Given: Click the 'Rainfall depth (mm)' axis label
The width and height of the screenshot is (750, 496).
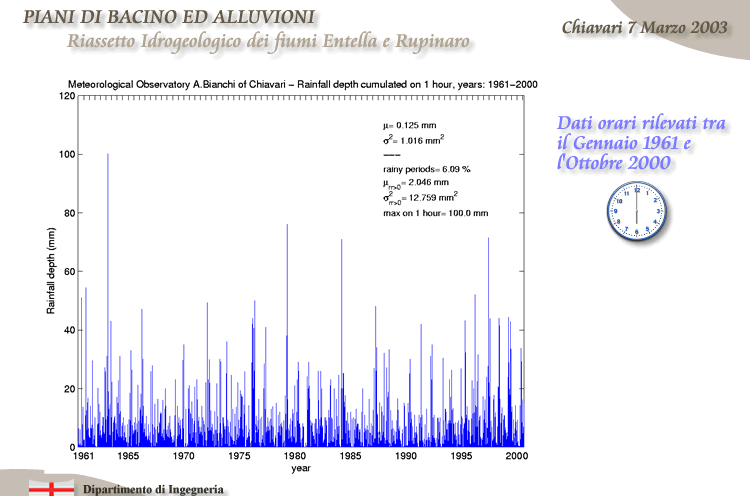Looking at the screenshot, I should click(51, 271).
